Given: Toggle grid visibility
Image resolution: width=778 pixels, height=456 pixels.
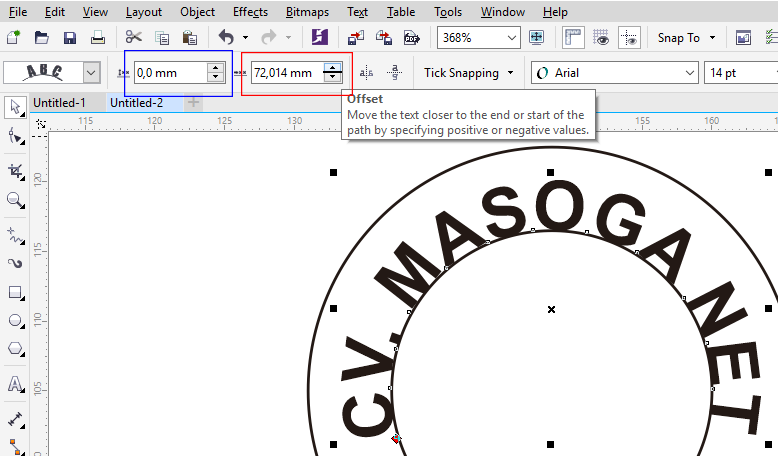Looking at the screenshot, I should [x=601, y=38].
